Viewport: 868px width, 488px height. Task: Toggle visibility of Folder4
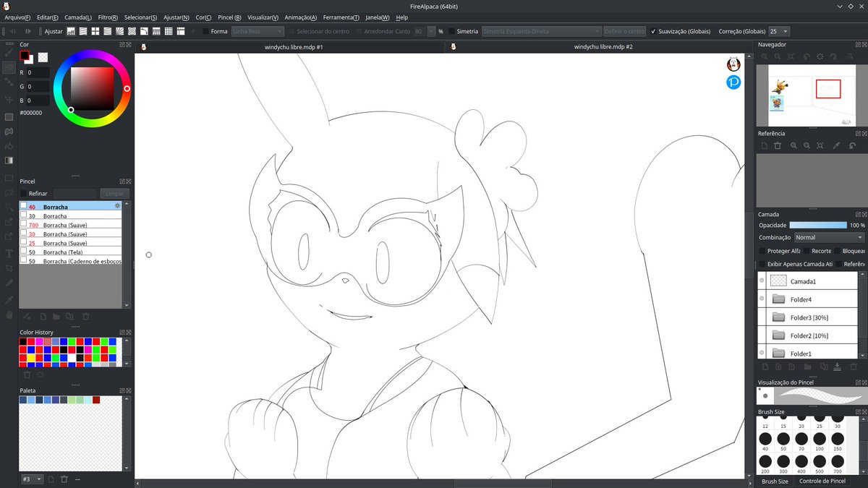[762, 299]
